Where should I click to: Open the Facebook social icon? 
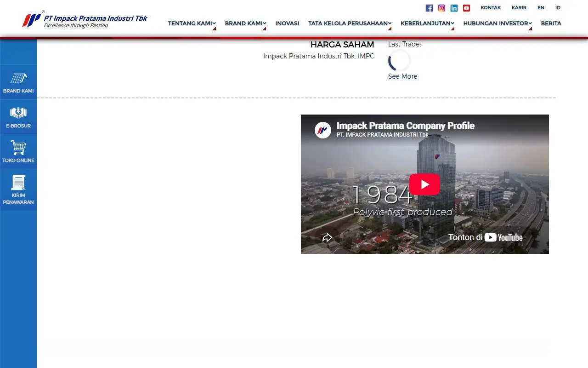pos(429,8)
